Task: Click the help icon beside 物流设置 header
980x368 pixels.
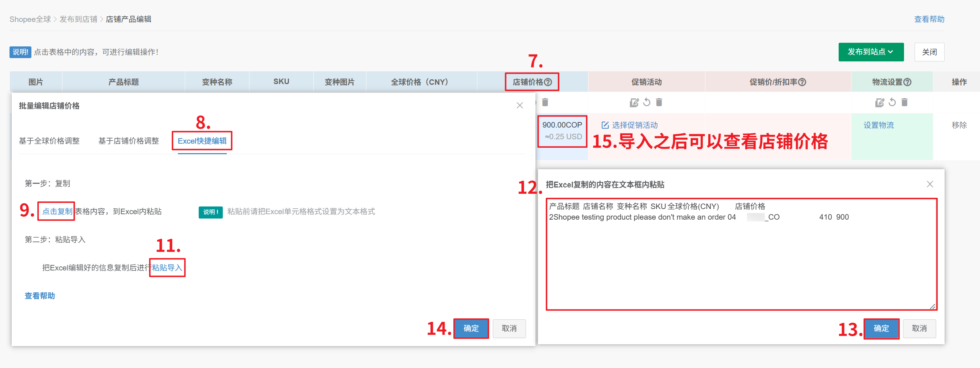Action: click(907, 82)
